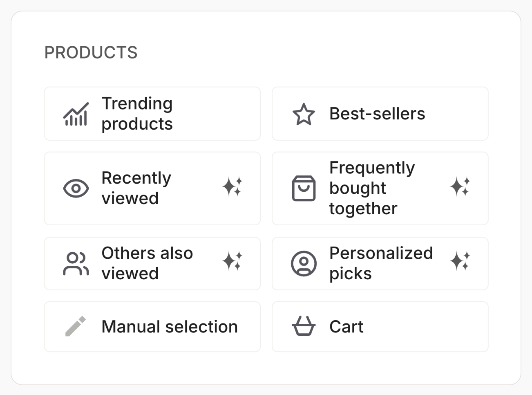Click the eye icon on Recently viewed
This screenshot has width=532, height=395.
coord(76,188)
